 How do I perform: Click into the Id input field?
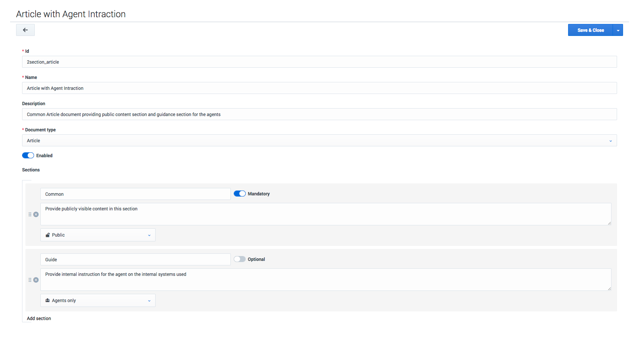(x=319, y=62)
